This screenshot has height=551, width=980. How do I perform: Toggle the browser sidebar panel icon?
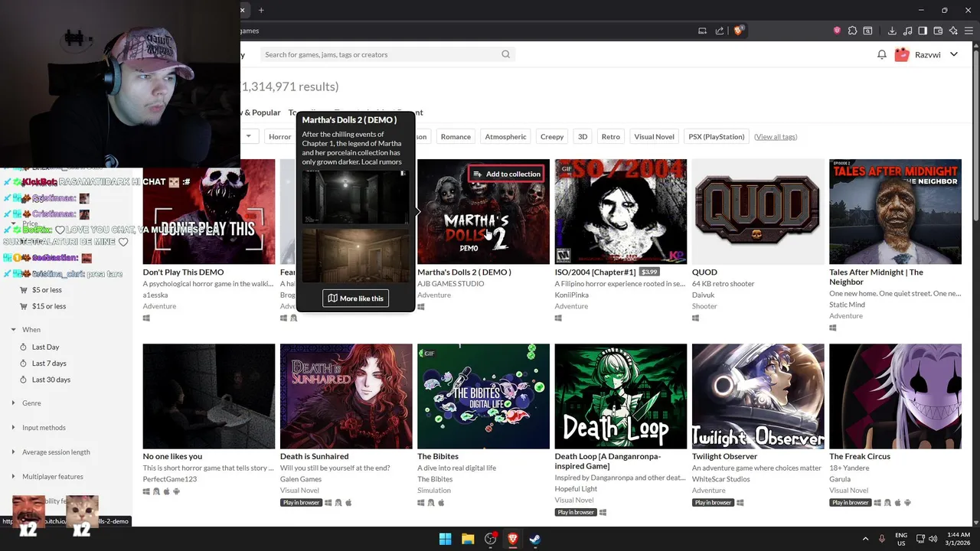[x=923, y=31]
